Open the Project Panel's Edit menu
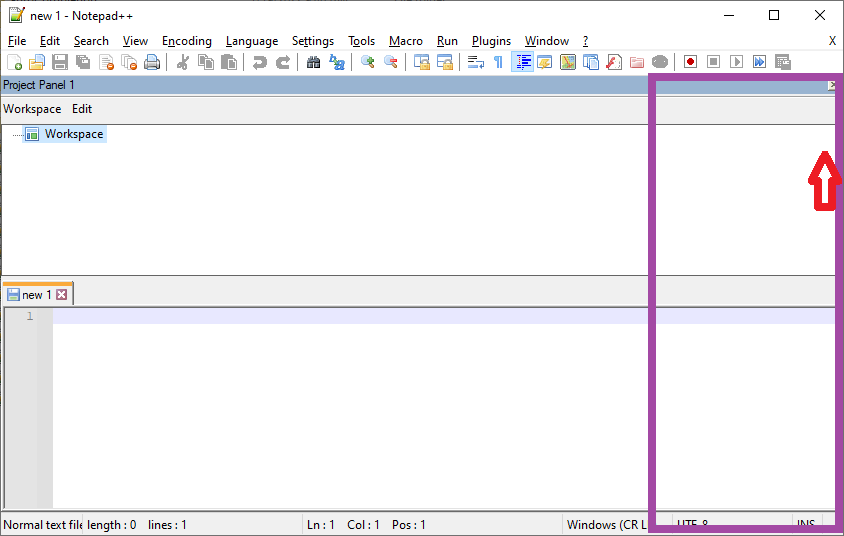This screenshot has width=844, height=536. (x=82, y=109)
